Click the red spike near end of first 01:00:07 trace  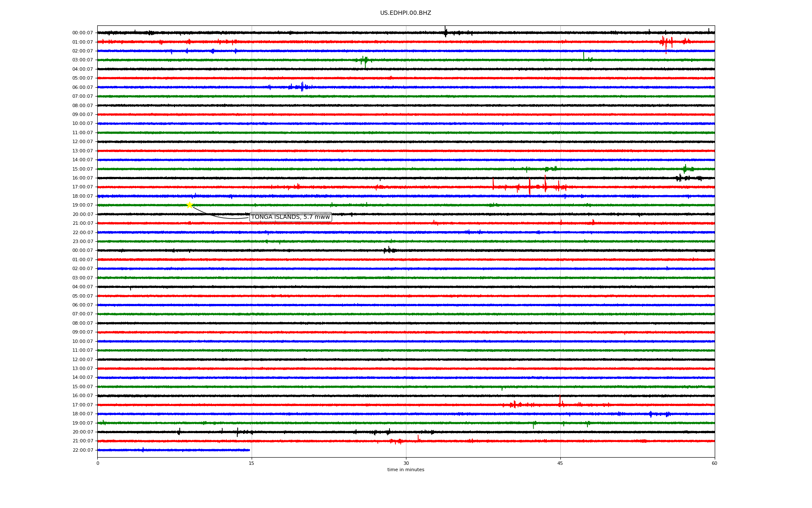[665, 42]
